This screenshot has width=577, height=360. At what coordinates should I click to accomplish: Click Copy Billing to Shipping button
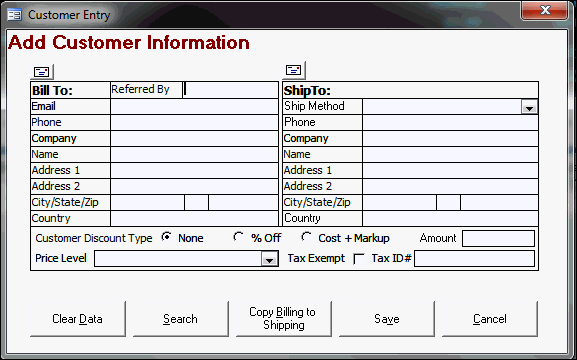[x=283, y=319]
